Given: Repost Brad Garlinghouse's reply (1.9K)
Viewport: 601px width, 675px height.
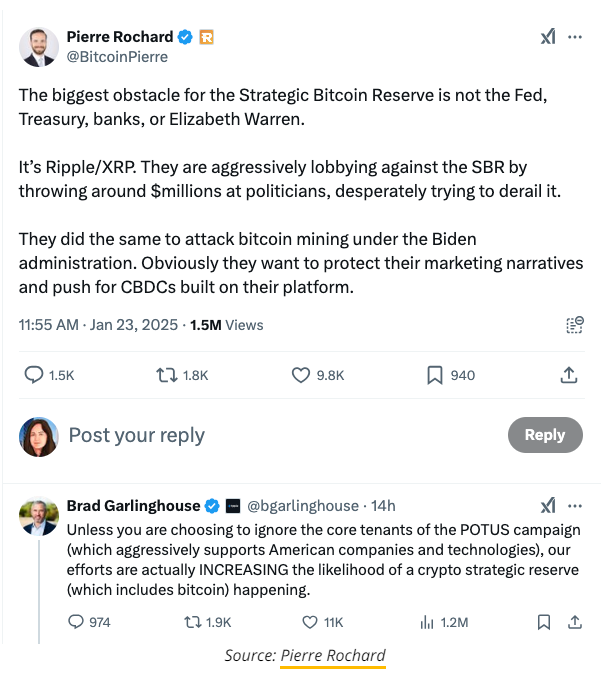Looking at the screenshot, I should (x=190, y=622).
